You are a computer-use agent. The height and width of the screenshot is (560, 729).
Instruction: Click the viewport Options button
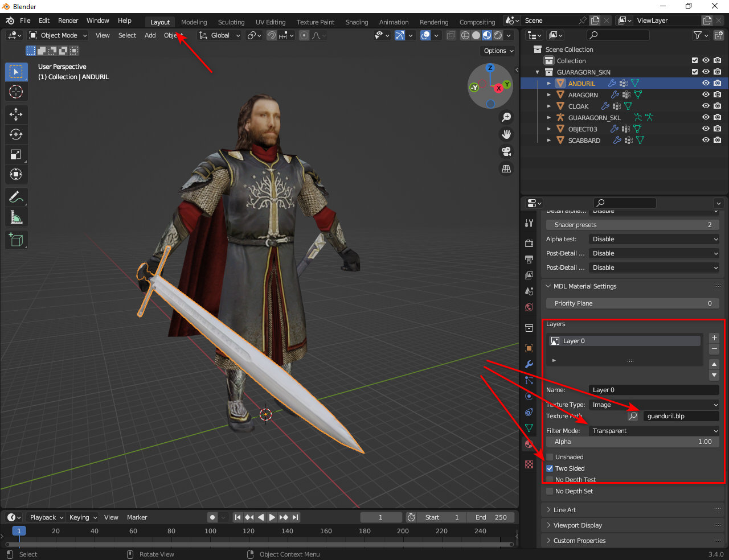point(498,51)
